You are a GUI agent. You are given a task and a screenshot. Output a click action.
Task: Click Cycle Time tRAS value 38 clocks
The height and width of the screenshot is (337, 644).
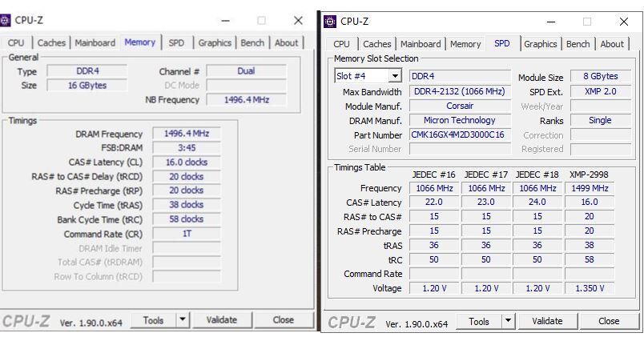pos(187,205)
